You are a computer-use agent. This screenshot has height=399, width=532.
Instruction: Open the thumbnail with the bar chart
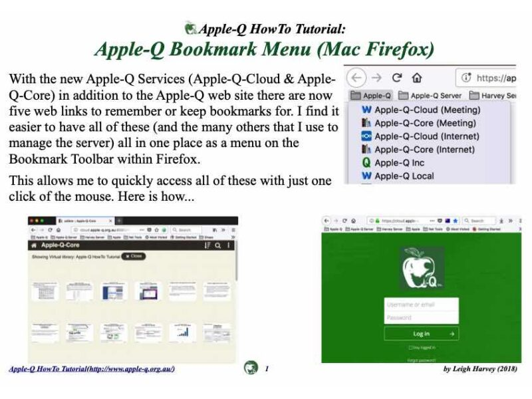pos(182,332)
